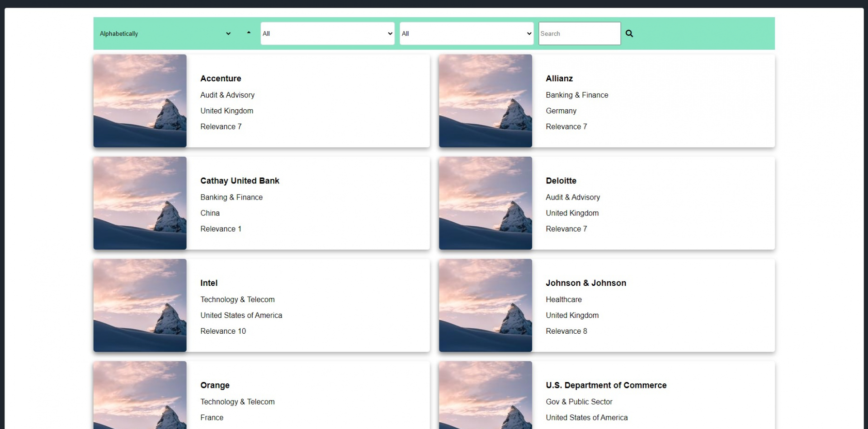Click the Johnson & Johnson thumbnail image
The width and height of the screenshot is (868, 429).
point(485,305)
